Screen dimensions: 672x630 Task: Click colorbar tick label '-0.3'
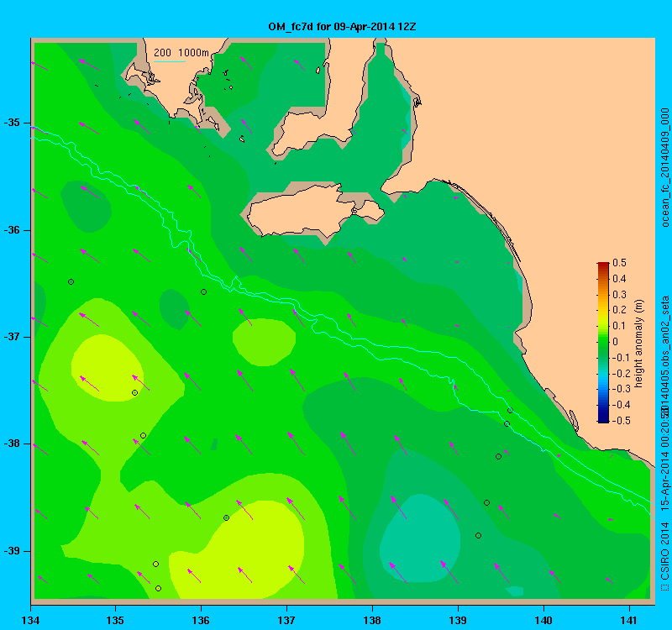[622, 389]
